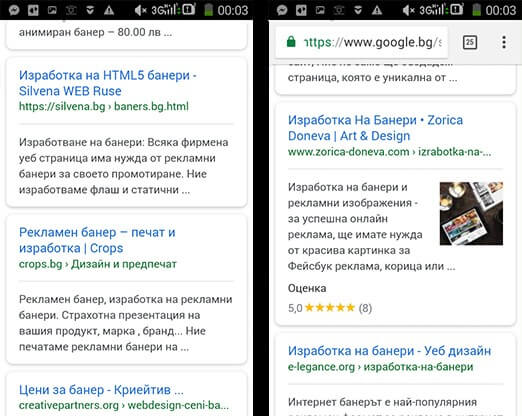This screenshot has height=416, width=522.
Task: Open 'Цени за банер - Криейтив' result
Action: pyautogui.click(x=101, y=389)
